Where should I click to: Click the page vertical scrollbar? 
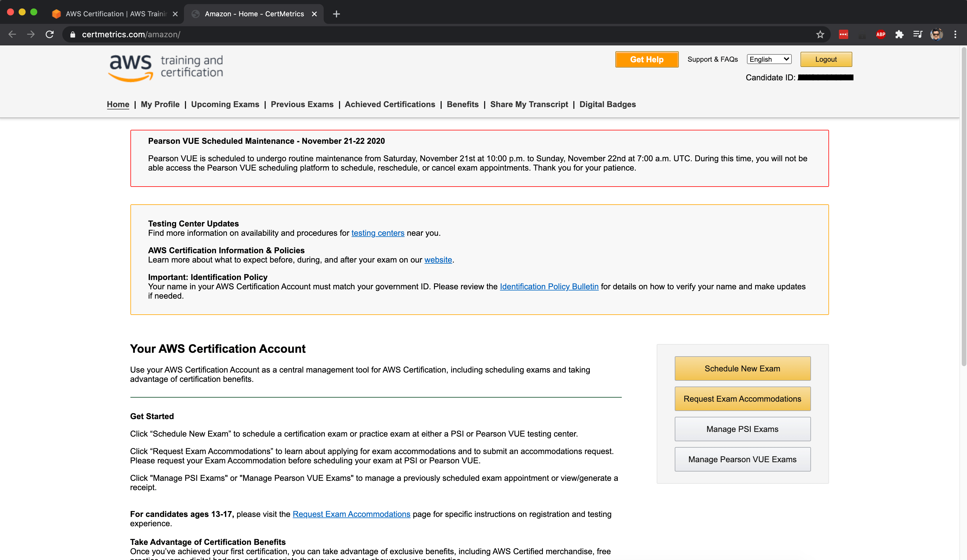pos(964,207)
